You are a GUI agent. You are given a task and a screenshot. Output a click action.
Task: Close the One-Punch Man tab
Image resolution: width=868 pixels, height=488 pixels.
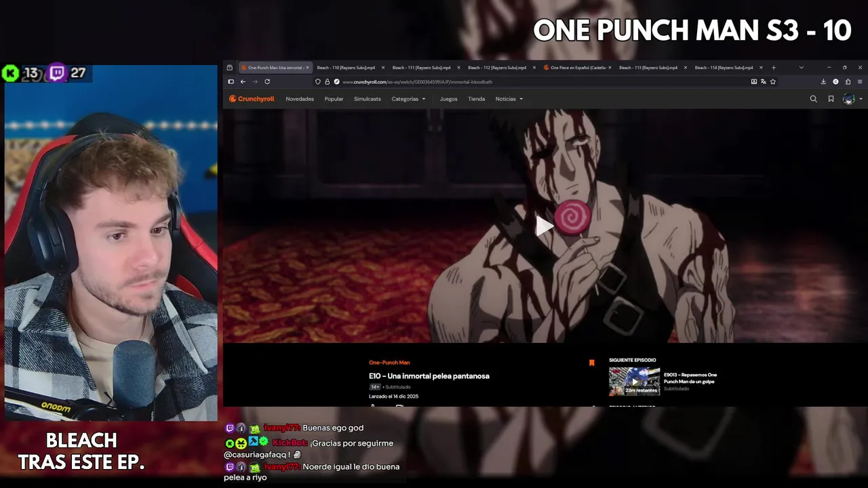pyautogui.click(x=307, y=68)
